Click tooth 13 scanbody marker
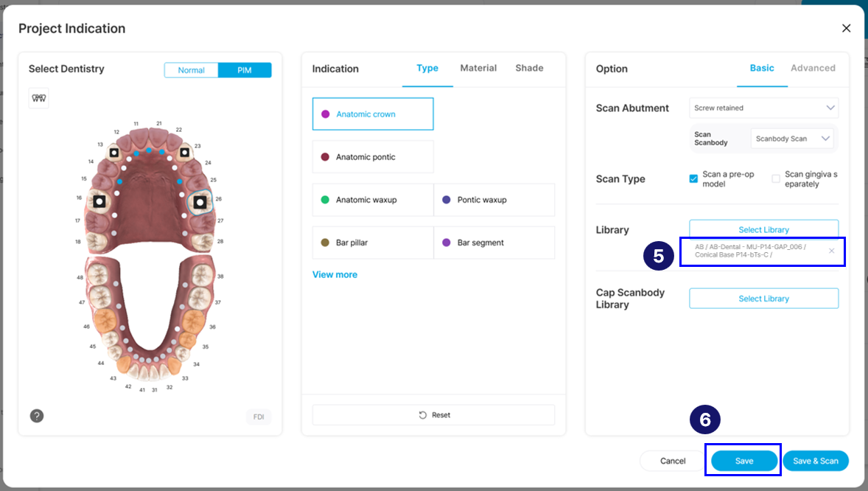868x491 pixels. (114, 153)
